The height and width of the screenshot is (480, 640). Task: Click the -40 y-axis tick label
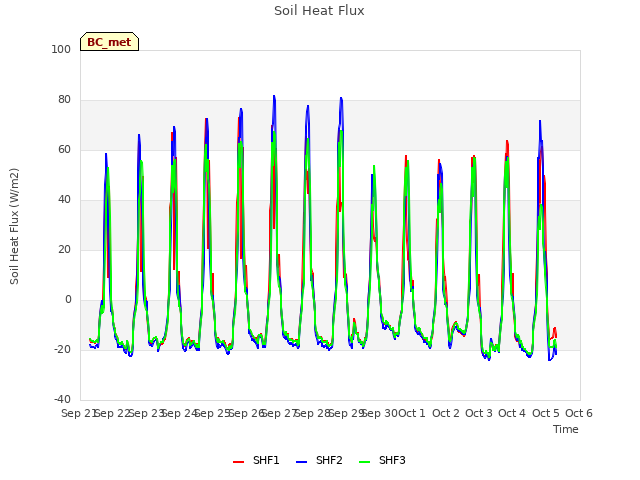click(x=62, y=399)
